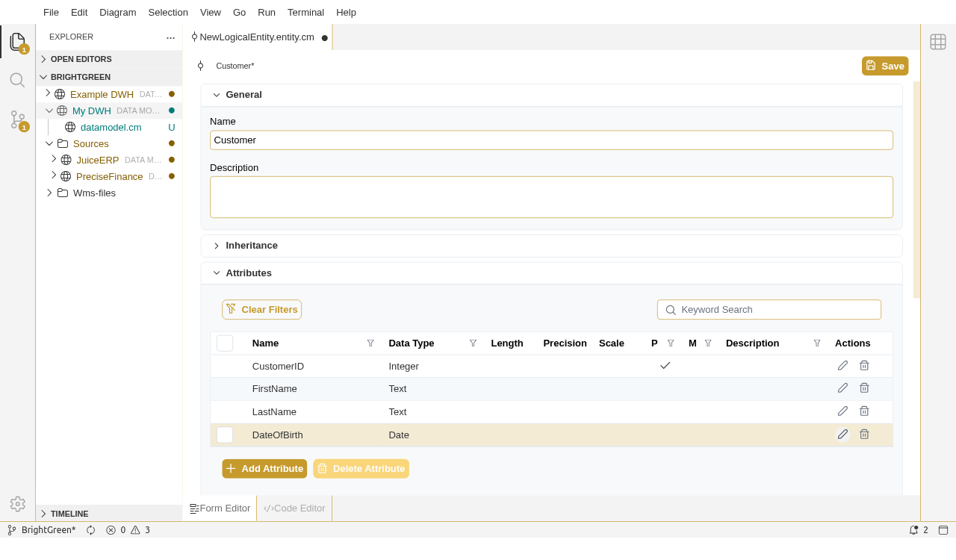Switch to the Code Editor tab
Viewport: 956px width, 560px height.
click(294, 508)
